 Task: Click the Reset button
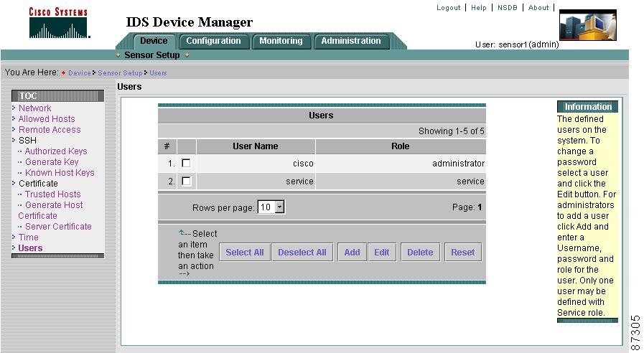point(463,253)
